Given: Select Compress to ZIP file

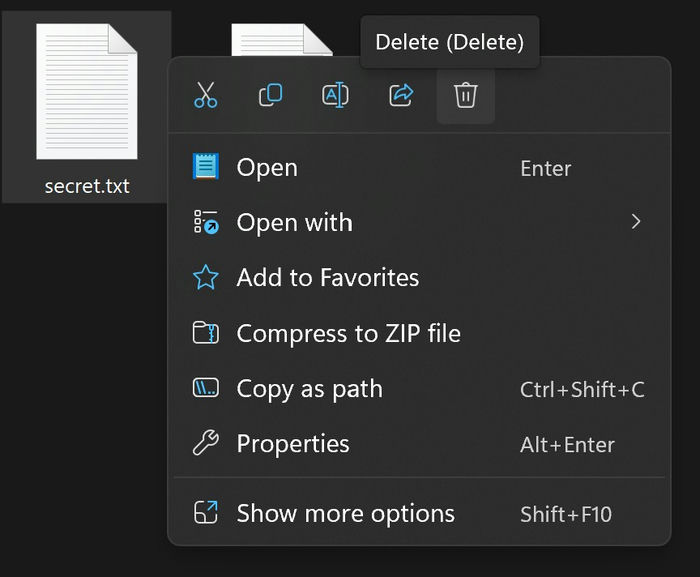Looking at the screenshot, I should click(348, 334).
